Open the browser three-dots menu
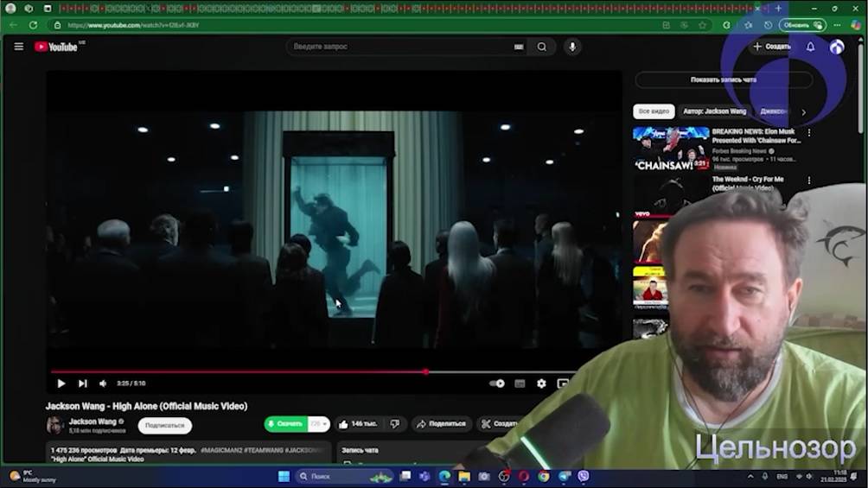 (x=837, y=25)
